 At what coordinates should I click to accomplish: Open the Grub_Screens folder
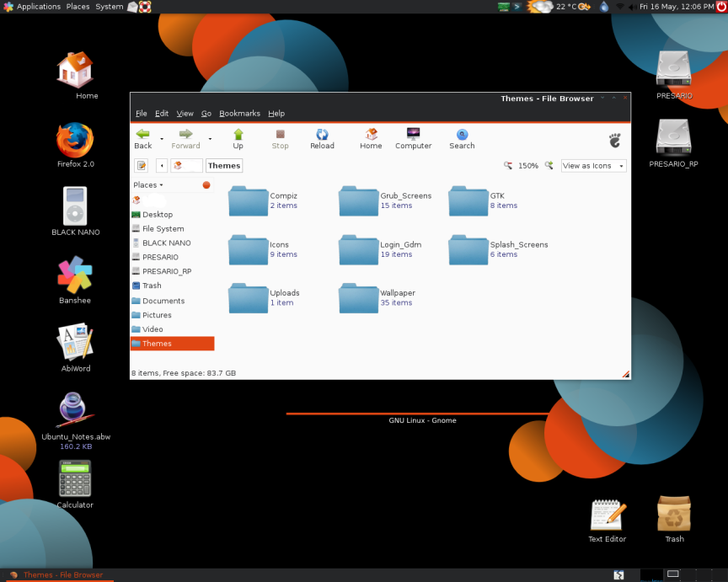(x=385, y=201)
